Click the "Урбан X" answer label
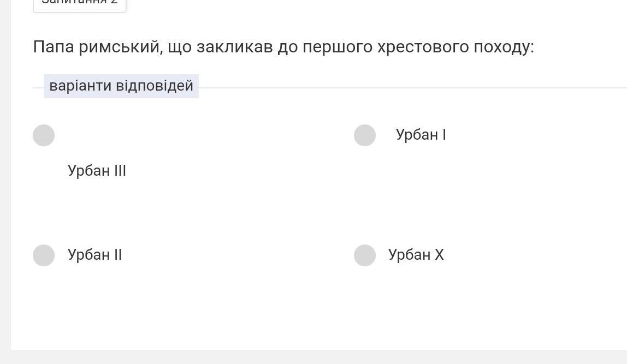Viewport: 627px width, 364px height. (416, 255)
